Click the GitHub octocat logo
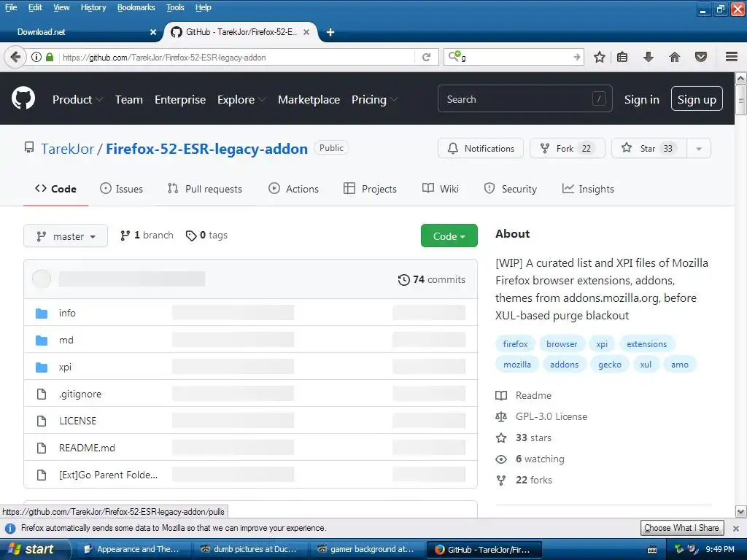 tap(23, 98)
